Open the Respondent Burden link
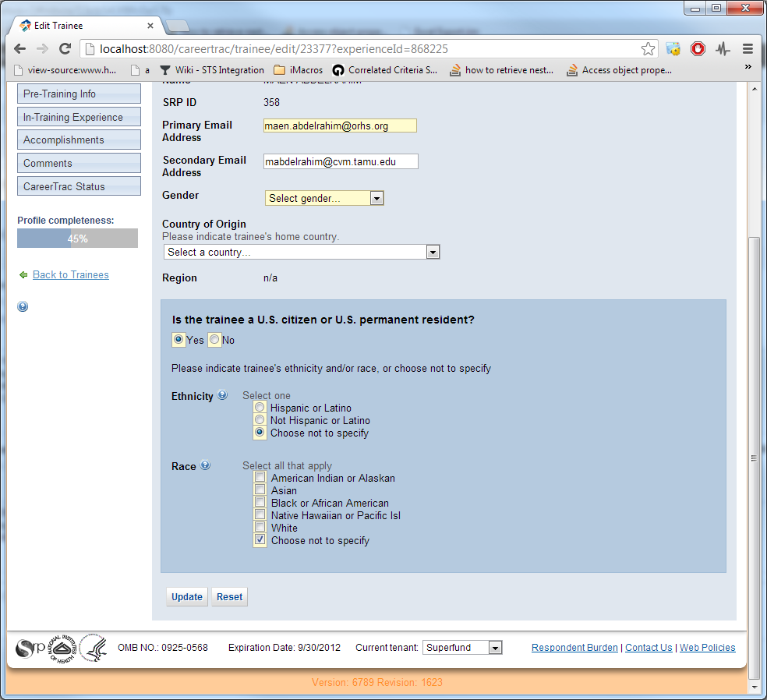Screen dimensions: 767x700 pos(574,648)
